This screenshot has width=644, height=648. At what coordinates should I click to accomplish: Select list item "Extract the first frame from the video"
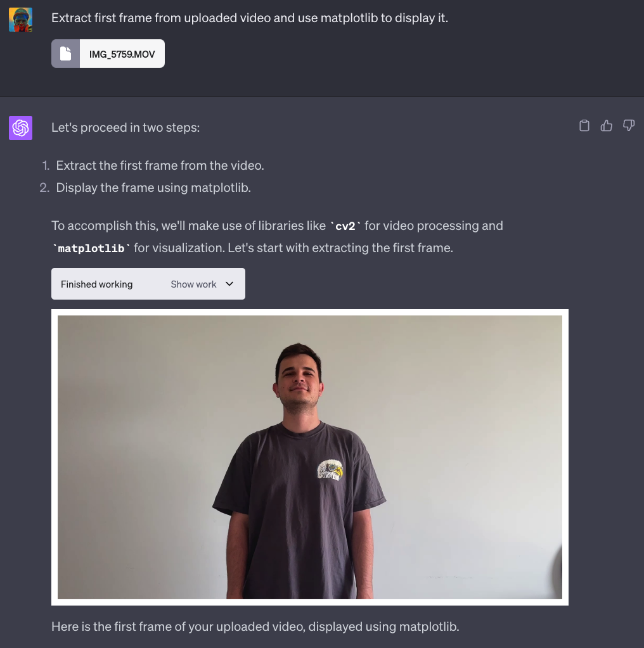pyautogui.click(x=160, y=165)
